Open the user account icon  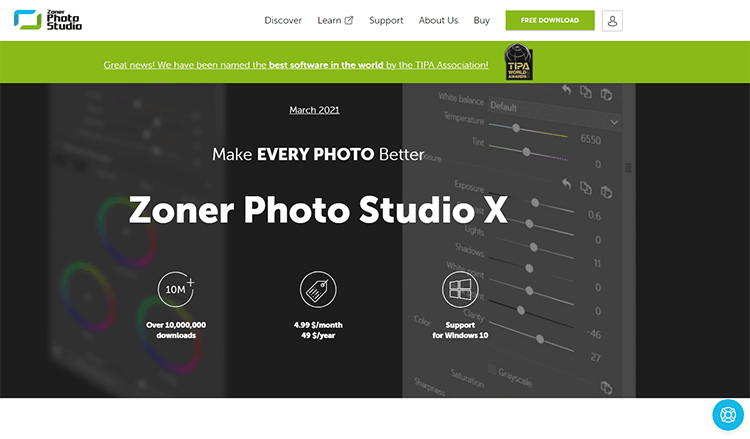pyautogui.click(x=612, y=20)
